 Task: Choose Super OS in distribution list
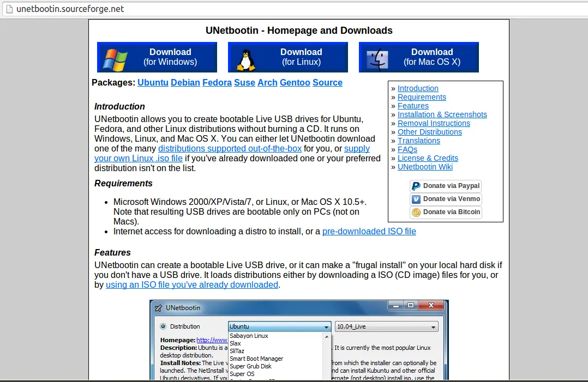(x=242, y=374)
